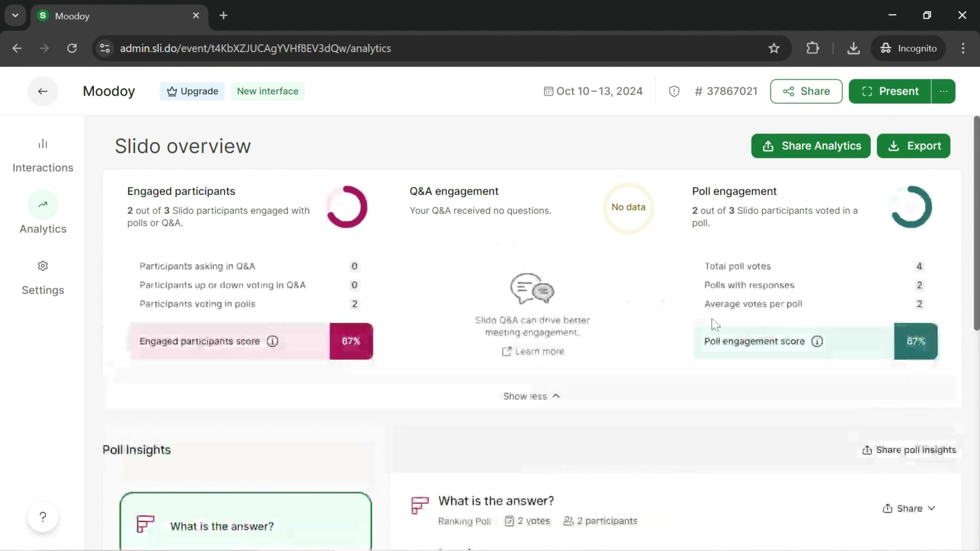Go back using the arrow beside Moodoy
980x551 pixels.
[x=43, y=91]
